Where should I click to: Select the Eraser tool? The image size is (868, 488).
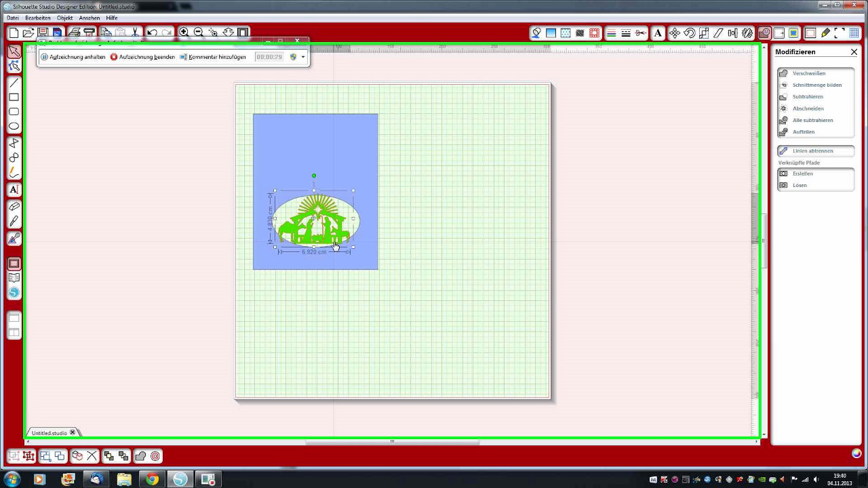tap(14, 207)
